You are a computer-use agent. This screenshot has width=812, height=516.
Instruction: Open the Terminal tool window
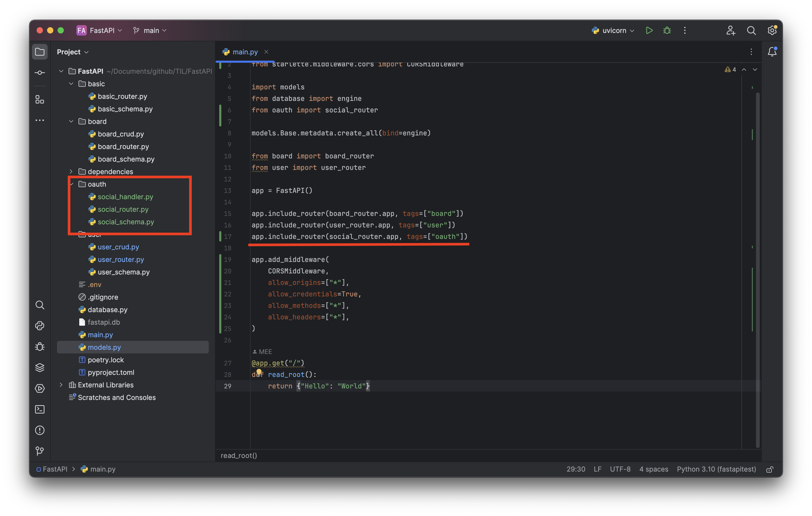point(40,409)
